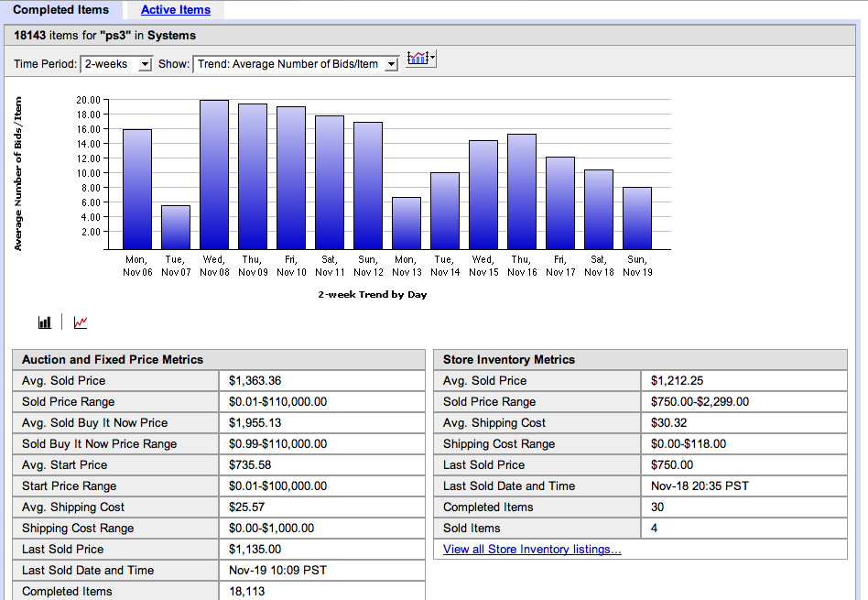Click the 'Avg. Sold Buy It Now Price' label
The image size is (868, 600).
(94, 422)
